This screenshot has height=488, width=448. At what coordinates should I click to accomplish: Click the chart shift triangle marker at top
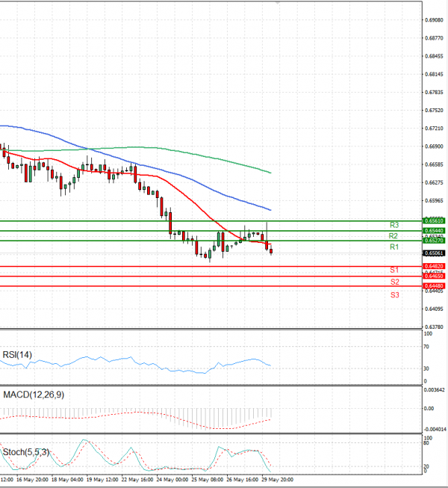coord(279,3)
